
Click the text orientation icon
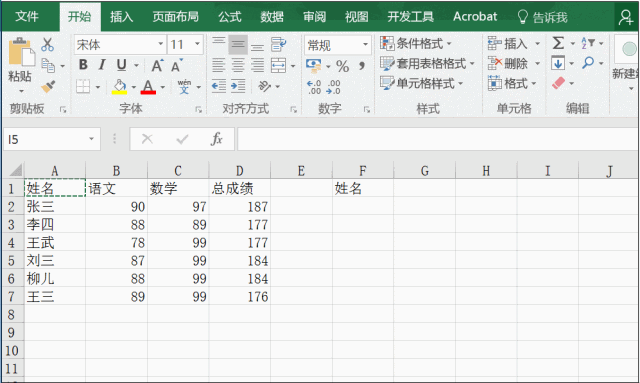(x=264, y=86)
